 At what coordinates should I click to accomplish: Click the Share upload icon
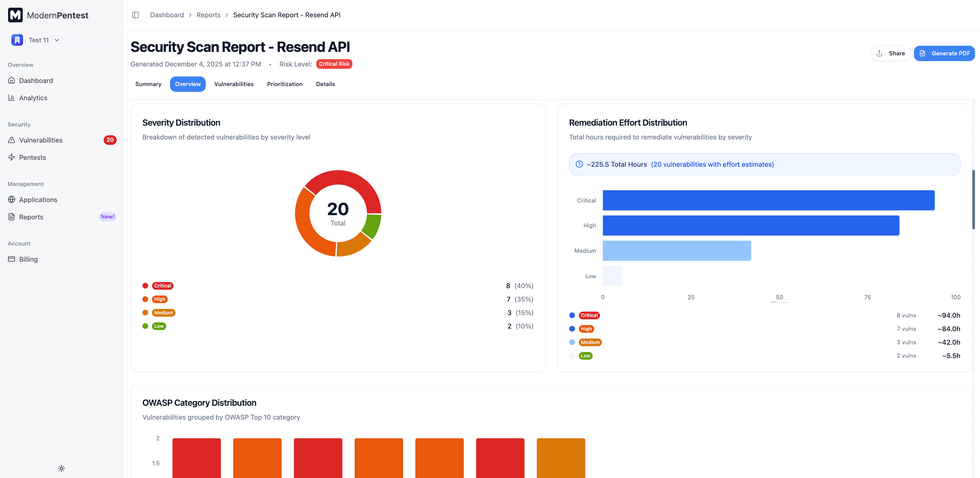(880, 53)
